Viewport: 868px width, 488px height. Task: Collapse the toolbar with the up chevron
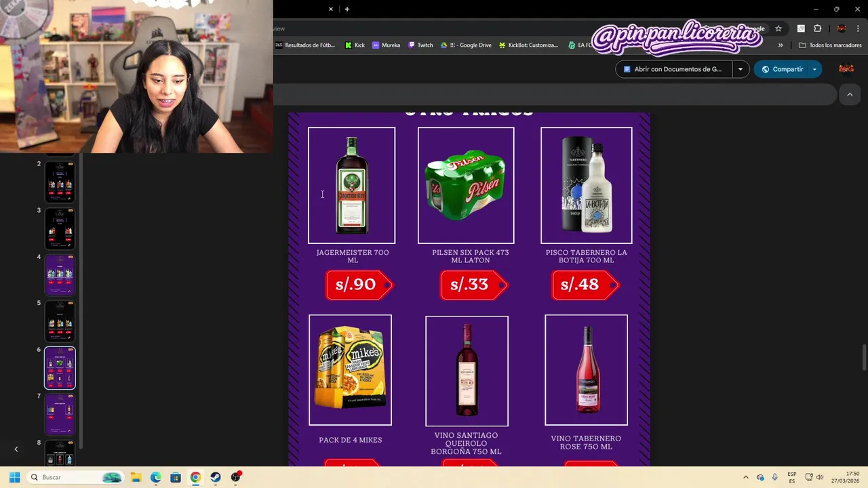click(850, 95)
